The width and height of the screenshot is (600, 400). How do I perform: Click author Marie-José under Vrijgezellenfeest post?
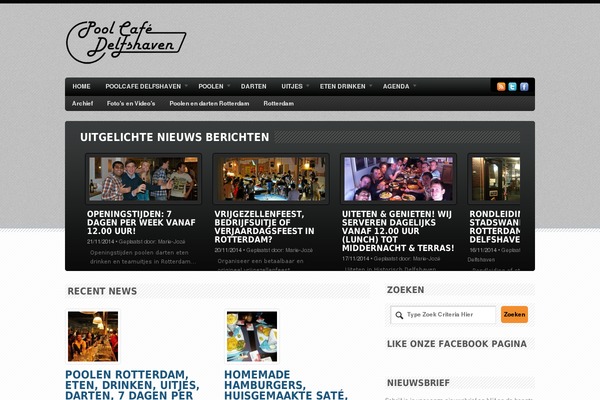(x=299, y=250)
